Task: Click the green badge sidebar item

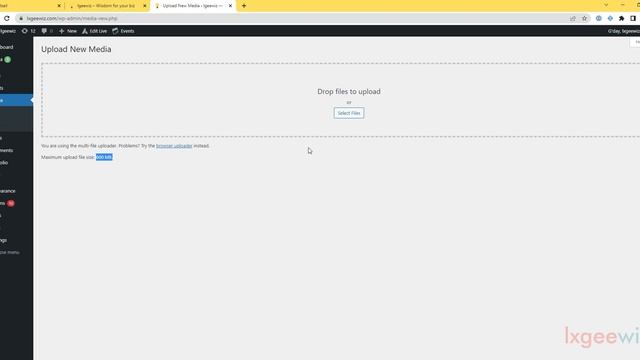Action: (6, 60)
